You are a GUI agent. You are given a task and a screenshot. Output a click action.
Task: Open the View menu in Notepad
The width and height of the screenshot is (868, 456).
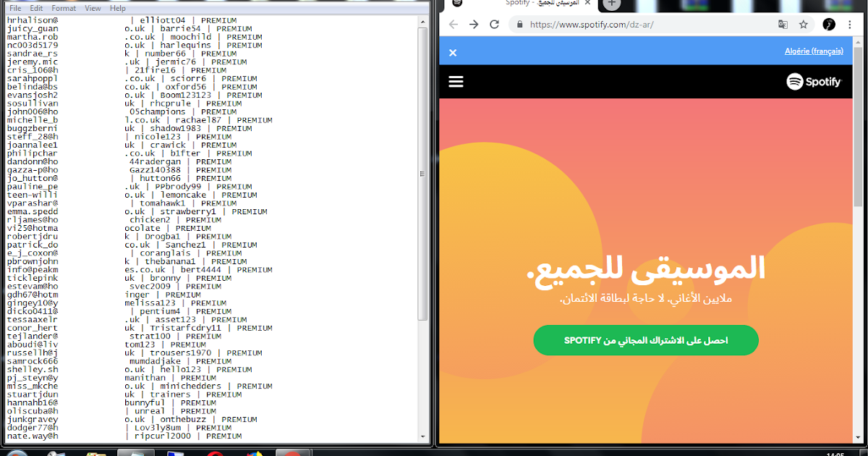point(93,8)
